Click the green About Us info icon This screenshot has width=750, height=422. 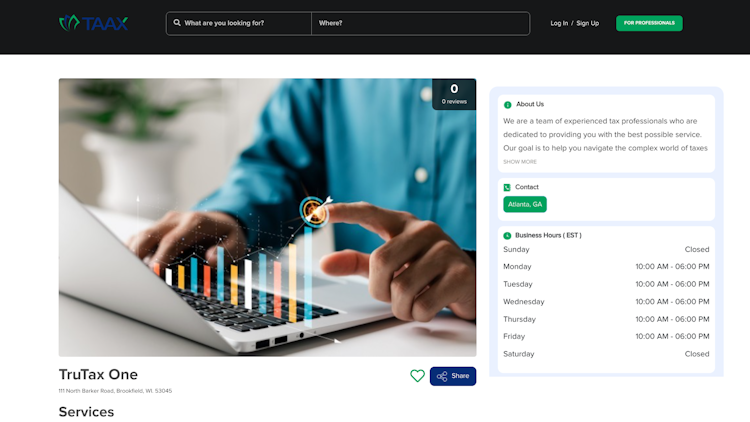tap(507, 105)
